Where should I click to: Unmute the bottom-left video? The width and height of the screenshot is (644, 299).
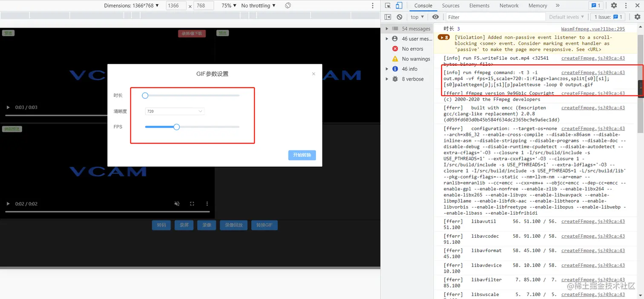click(177, 204)
